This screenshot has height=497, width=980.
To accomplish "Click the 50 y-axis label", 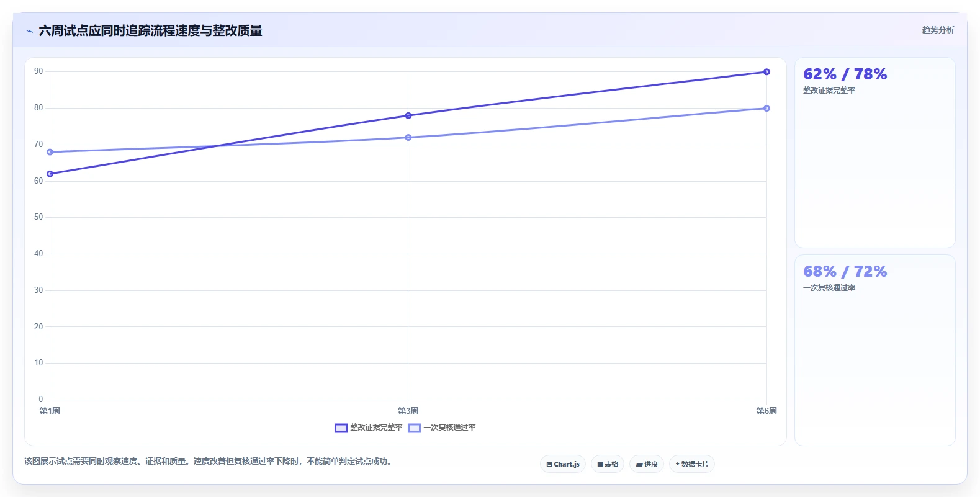I will tap(38, 217).
